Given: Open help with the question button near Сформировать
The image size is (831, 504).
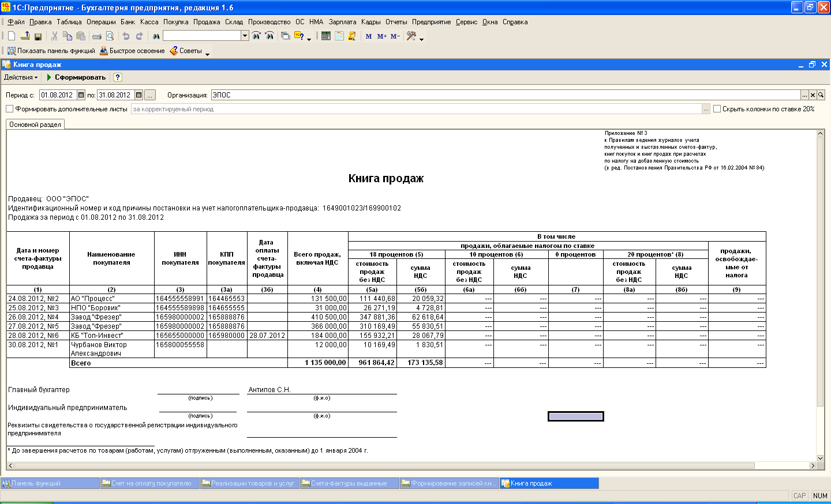Looking at the screenshot, I should tap(118, 77).
